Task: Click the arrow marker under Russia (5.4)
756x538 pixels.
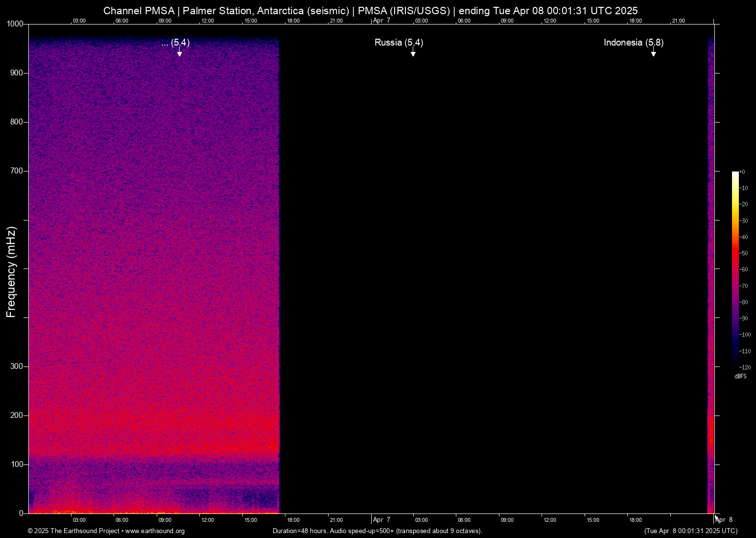Action: tap(413, 53)
